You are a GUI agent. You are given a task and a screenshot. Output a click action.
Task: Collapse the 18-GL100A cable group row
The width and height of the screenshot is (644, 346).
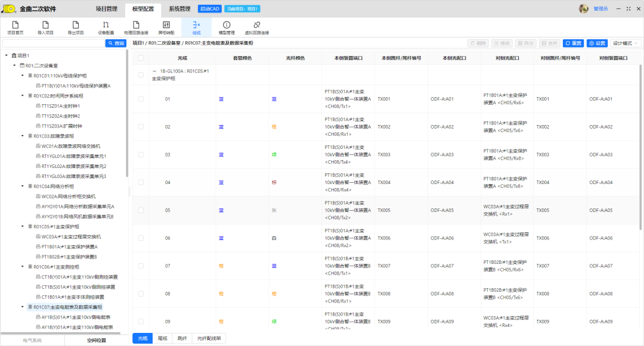[154, 71]
